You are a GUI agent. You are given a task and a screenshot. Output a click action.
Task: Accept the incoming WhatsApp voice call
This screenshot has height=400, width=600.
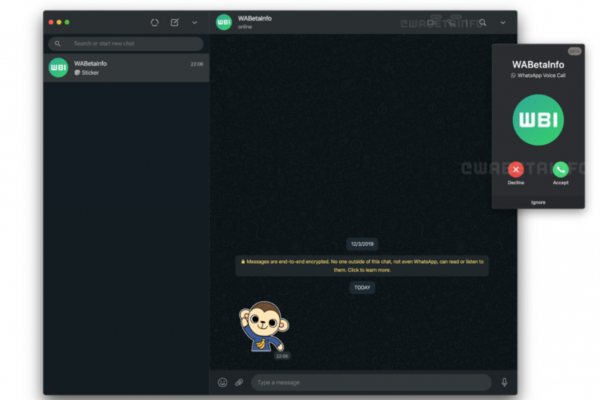[x=560, y=170]
